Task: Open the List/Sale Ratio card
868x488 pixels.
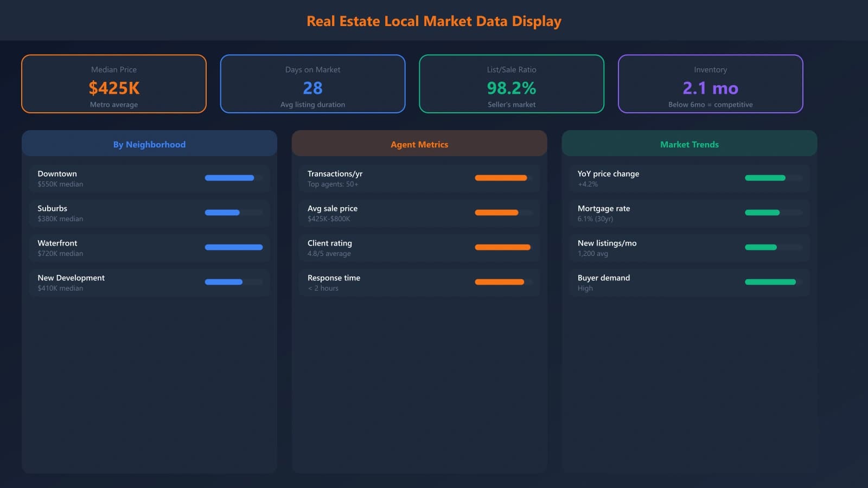Action: [x=512, y=84]
